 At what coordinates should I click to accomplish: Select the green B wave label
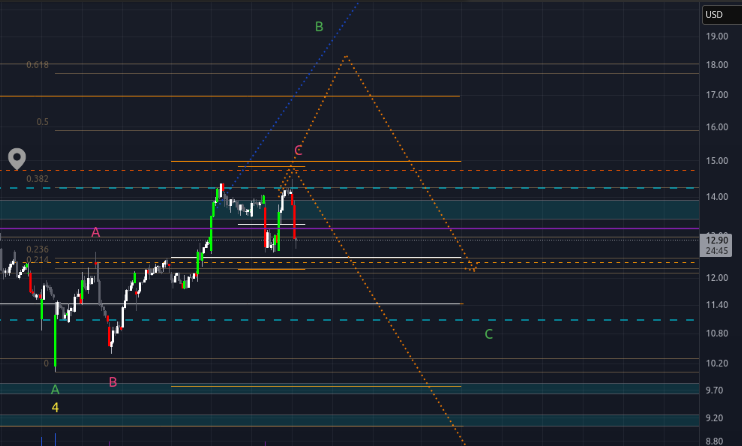point(319,26)
